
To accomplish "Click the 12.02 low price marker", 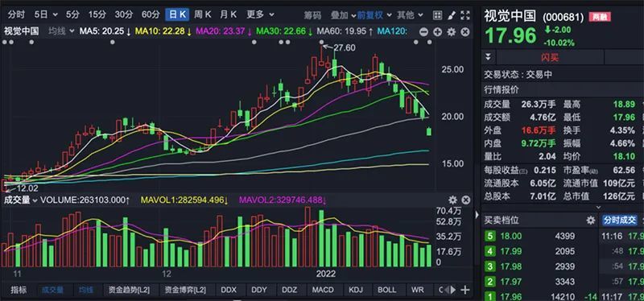I will pyautogui.click(x=27, y=188).
